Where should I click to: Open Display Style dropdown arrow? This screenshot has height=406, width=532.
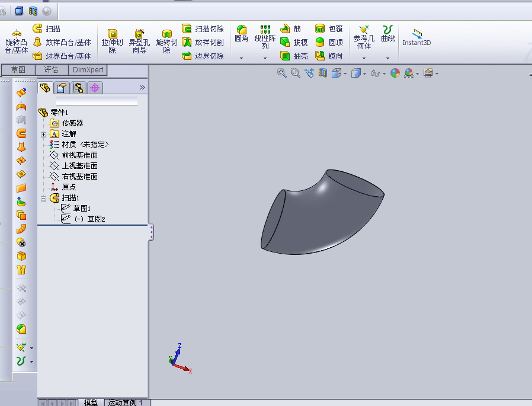click(x=365, y=73)
